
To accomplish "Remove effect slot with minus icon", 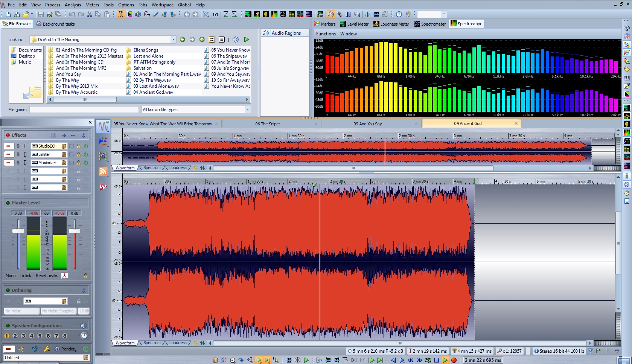I will coord(73,135).
